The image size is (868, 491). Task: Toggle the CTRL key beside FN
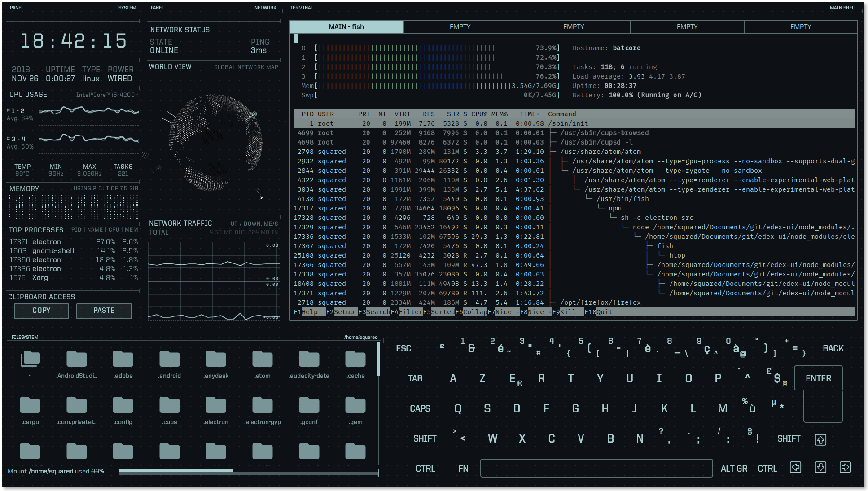pos(425,469)
